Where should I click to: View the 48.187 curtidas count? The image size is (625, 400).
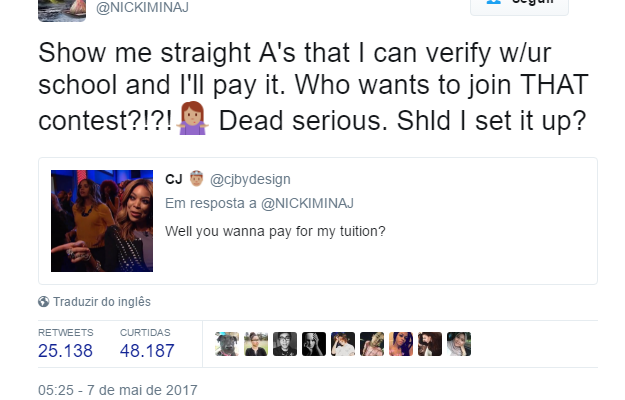point(147,351)
